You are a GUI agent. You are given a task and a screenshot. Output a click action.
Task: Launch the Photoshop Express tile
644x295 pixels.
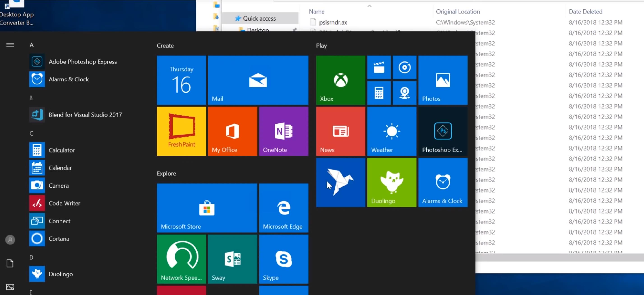pyautogui.click(x=443, y=131)
